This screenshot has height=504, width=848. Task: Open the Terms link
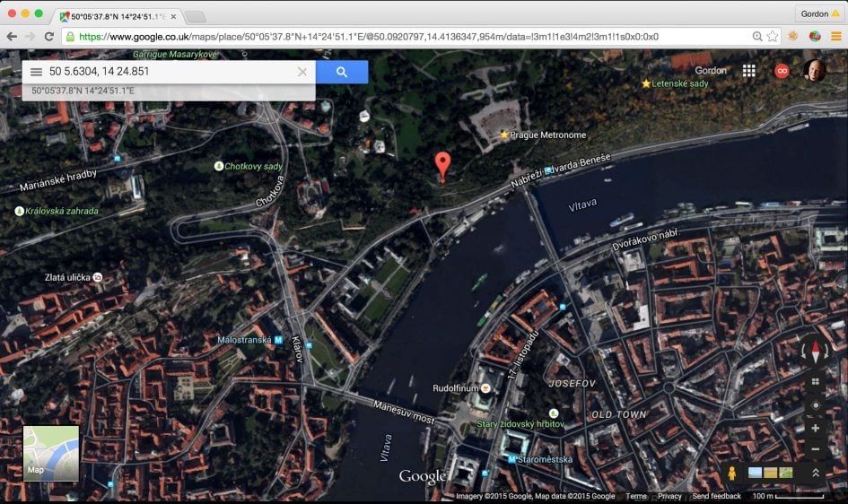(636, 496)
